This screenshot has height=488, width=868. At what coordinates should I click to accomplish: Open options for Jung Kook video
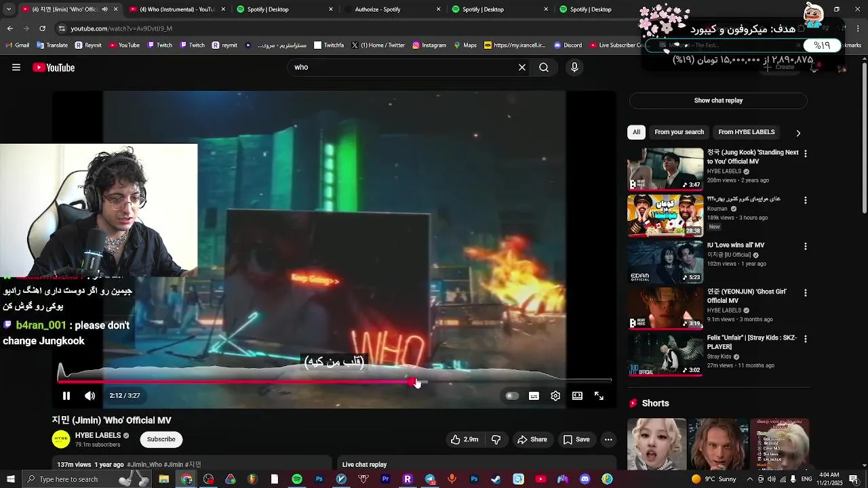click(806, 154)
